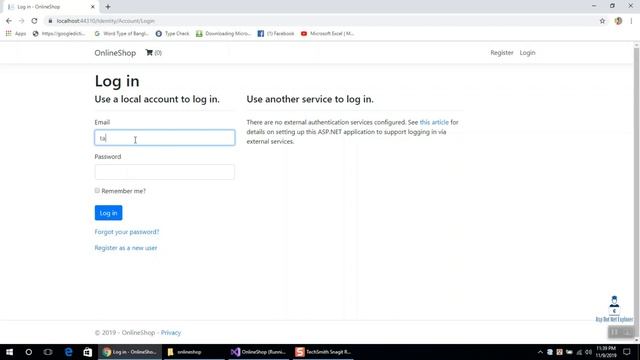Viewport: 640px width, 360px height.
Task: Open the Apps bookmarks shortcut
Action: click(x=16, y=33)
